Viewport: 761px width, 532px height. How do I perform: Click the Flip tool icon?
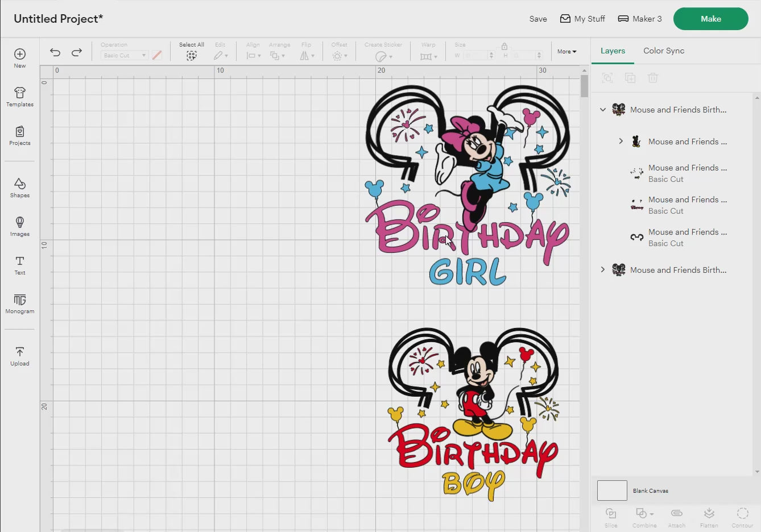pos(304,56)
